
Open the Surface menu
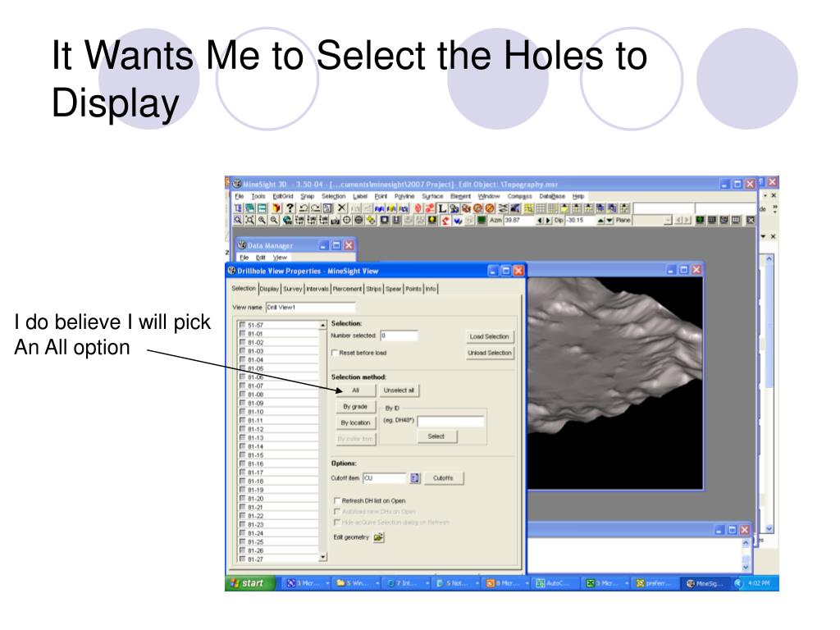tap(432, 197)
